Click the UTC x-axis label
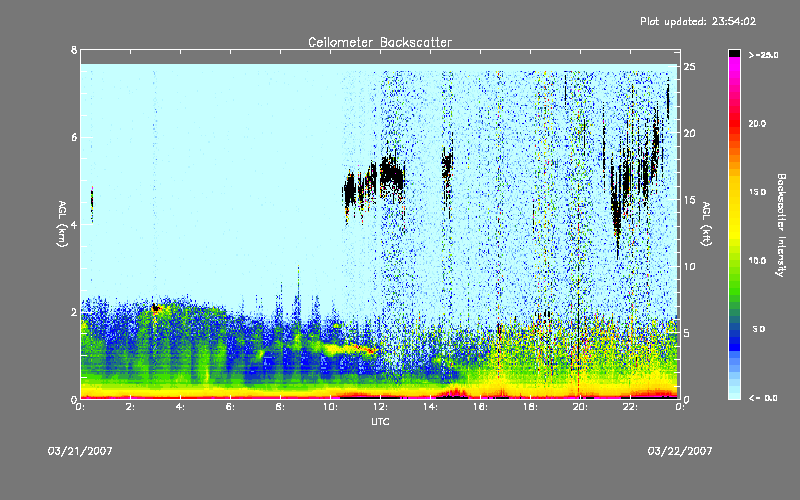The image size is (800, 500). (x=380, y=421)
